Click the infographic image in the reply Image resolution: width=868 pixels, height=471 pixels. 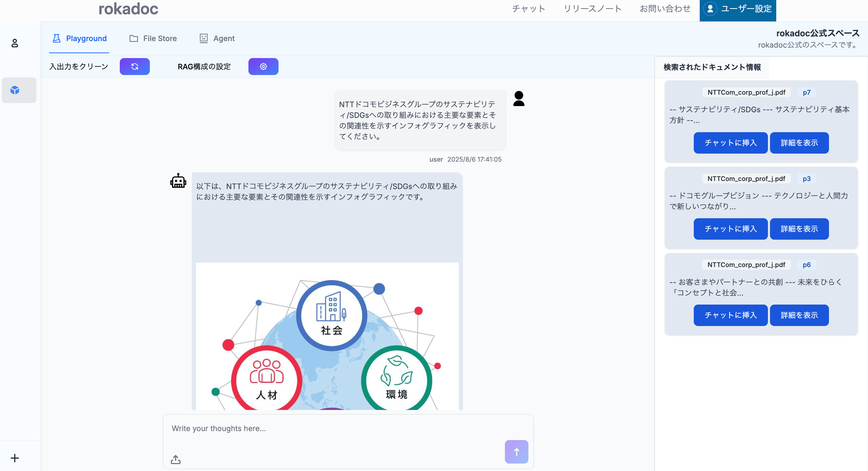coord(327,336)
